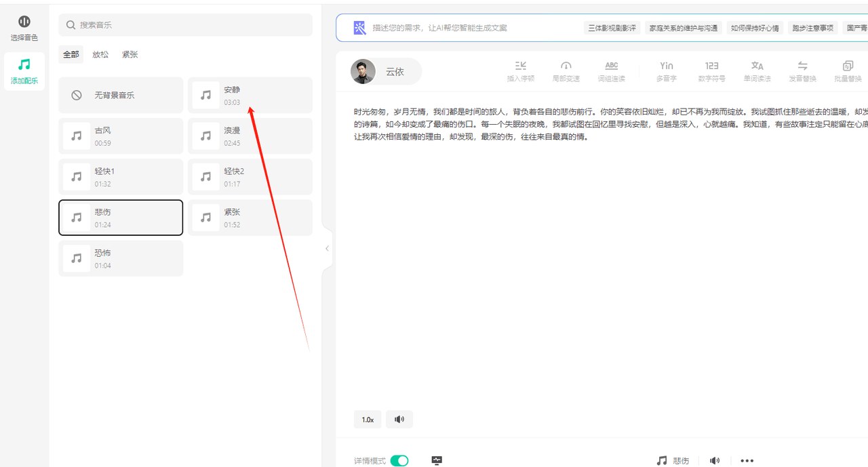
Task: Click the 局部变速 tool
Action: 566,71
